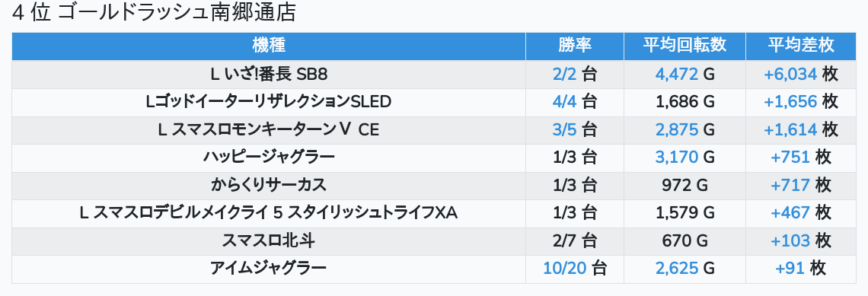Select the ハッピージャグラー machine row
Viewport: 868px width, 296px height.
pyautogui.click(x=434, y=158)
